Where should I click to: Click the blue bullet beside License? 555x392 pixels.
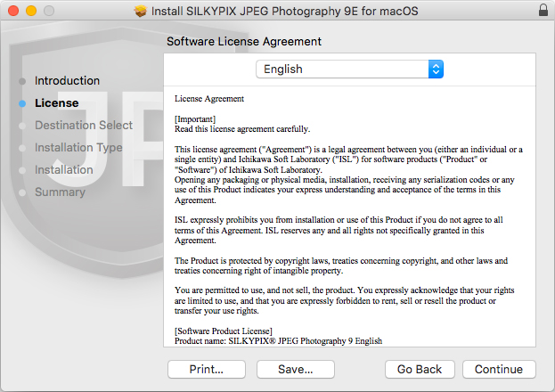tap(22, 103)
